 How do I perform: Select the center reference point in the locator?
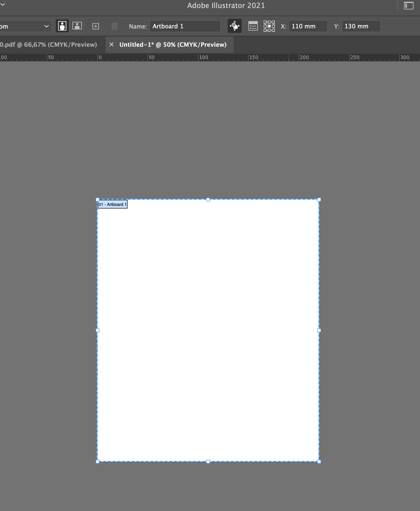coord(269,26)
